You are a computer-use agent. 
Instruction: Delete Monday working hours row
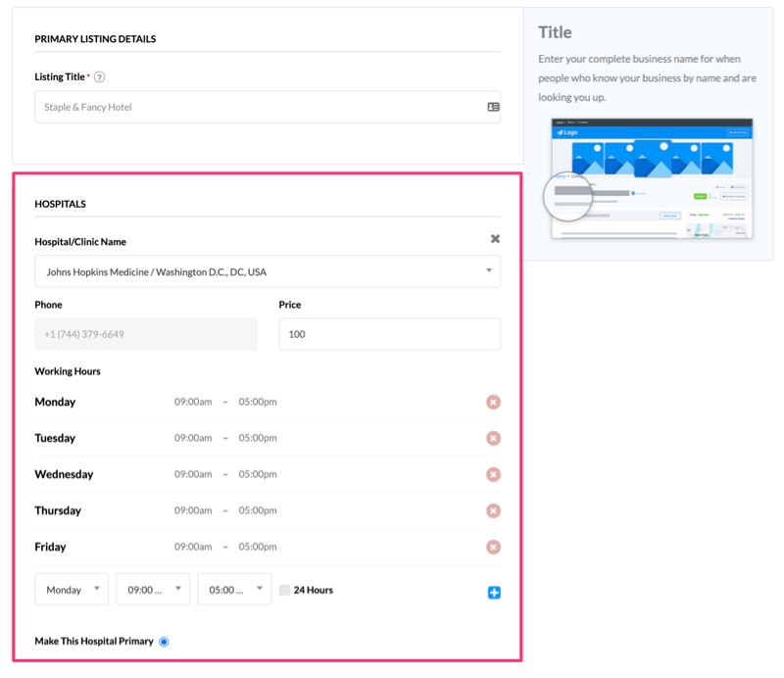pos(493,402)
